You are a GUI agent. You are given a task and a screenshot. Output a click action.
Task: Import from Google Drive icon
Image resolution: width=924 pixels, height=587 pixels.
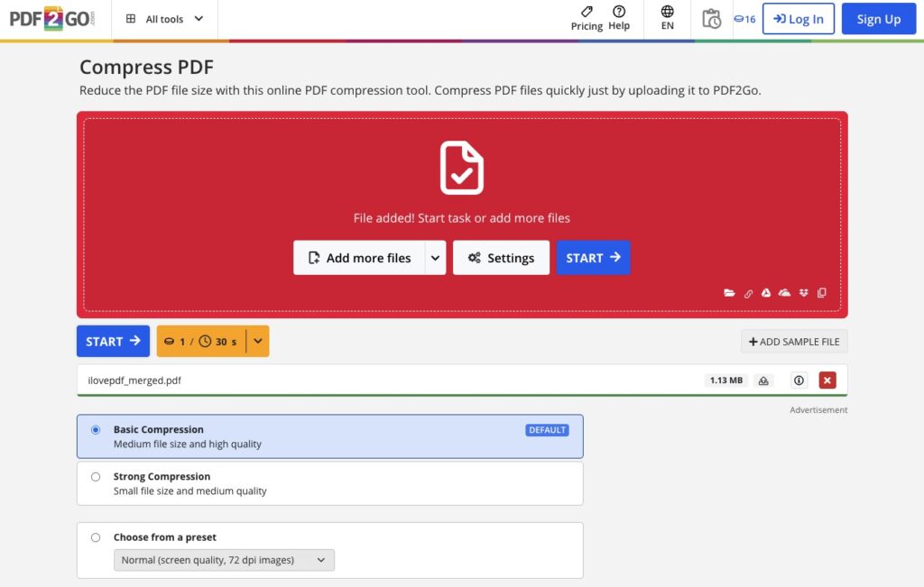click(765, 293)
